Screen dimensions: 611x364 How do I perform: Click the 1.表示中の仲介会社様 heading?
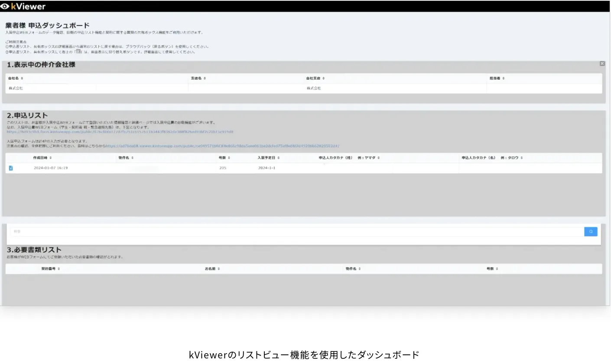point(41,65)
